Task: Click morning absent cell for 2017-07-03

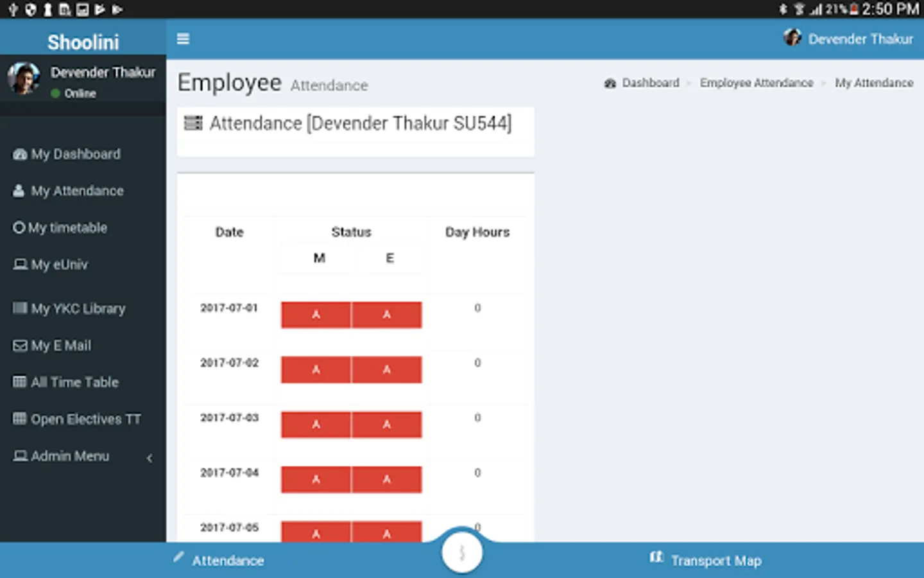Action: tap(316, 425)
